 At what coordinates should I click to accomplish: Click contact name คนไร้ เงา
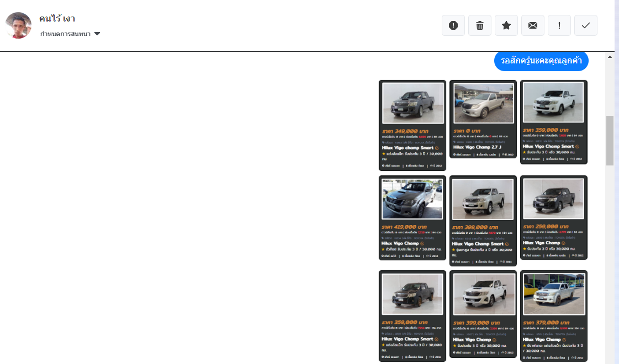point(57,19)
